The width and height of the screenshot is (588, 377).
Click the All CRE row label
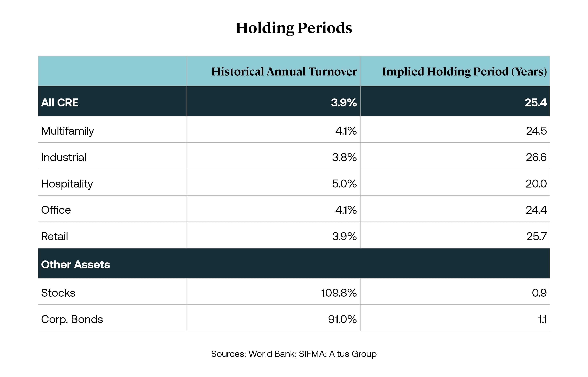[60, 102]
